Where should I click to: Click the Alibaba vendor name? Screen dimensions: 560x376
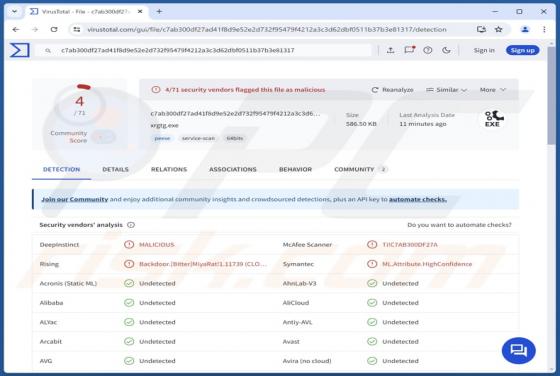pos(51,303)
